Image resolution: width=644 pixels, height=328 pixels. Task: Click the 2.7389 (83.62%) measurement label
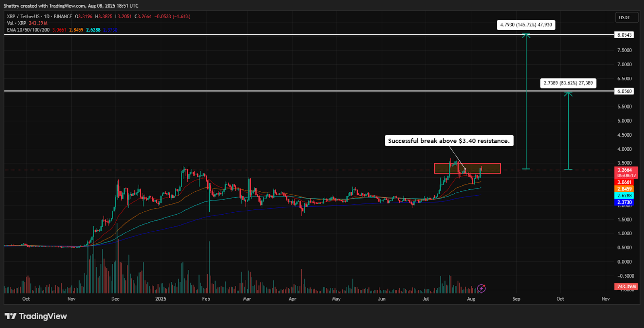coord(568,83)
